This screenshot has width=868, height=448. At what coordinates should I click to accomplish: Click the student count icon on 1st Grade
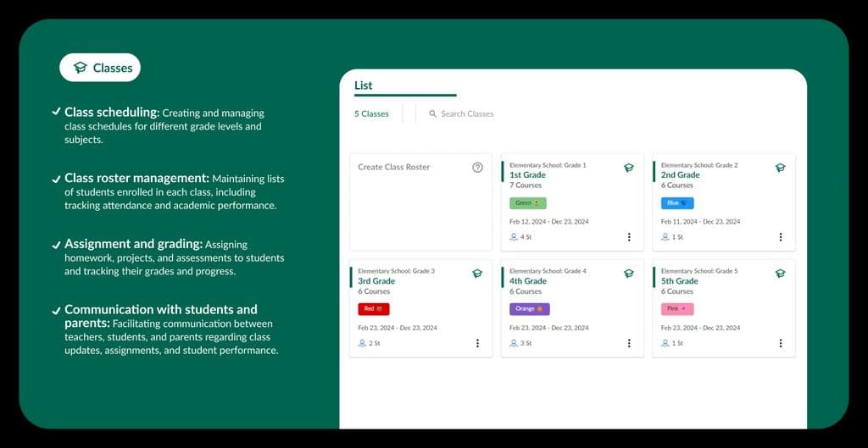(514, 237)
